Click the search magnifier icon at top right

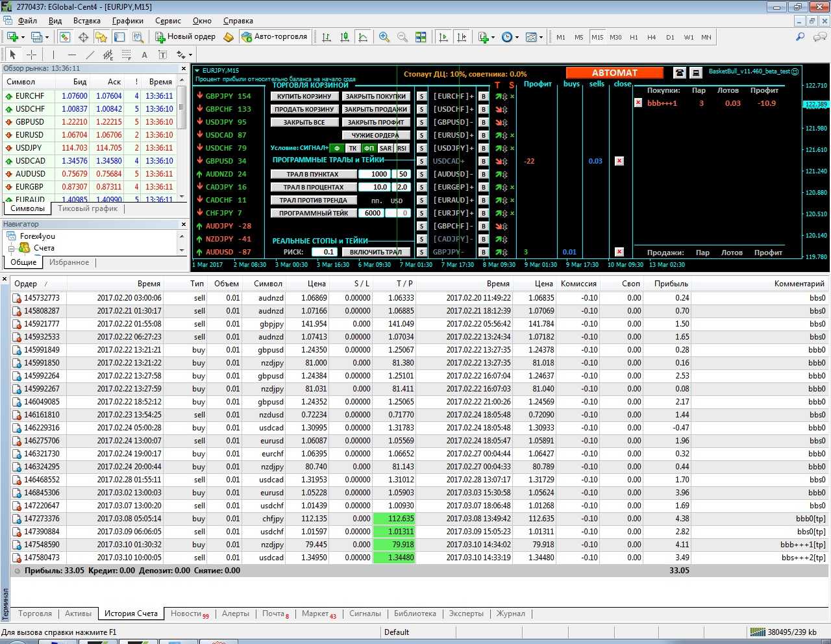(x=800, y=37)
